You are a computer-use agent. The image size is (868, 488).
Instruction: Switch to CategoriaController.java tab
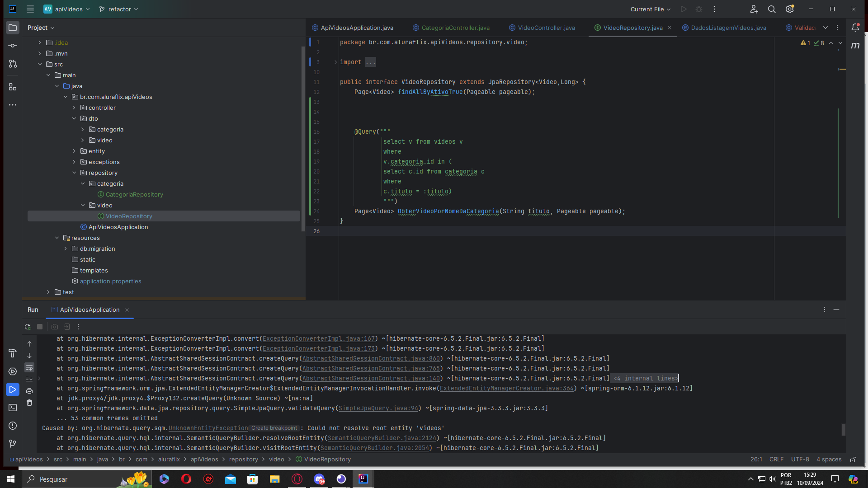pyautogui.click(x=451, y=28)
